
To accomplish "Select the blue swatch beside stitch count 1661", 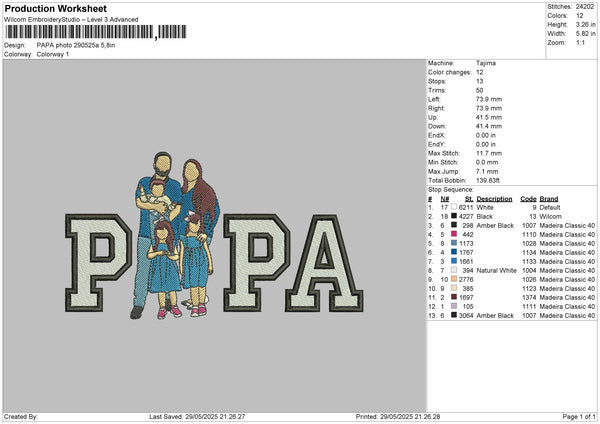I will tap(454, 261).
